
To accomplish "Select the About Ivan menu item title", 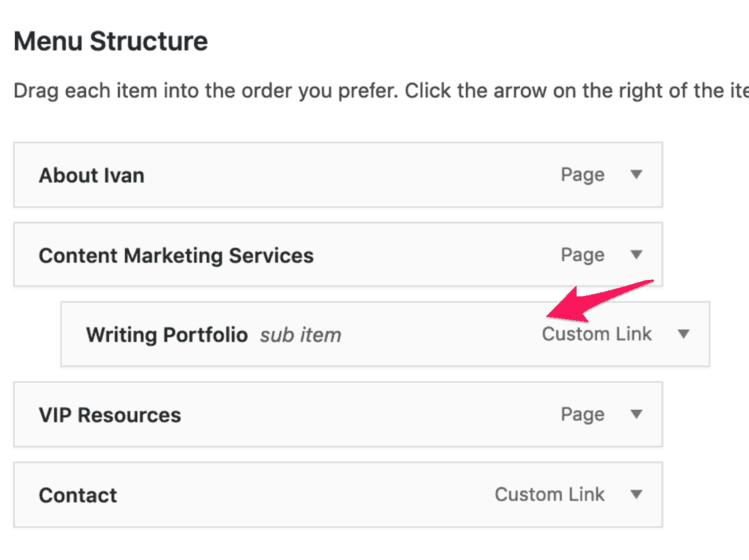I will point(91,176).
